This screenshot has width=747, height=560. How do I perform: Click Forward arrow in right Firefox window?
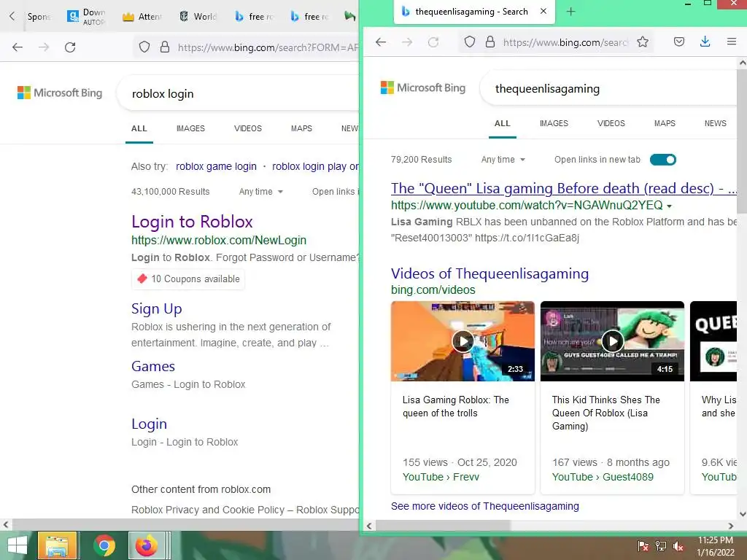407,42
